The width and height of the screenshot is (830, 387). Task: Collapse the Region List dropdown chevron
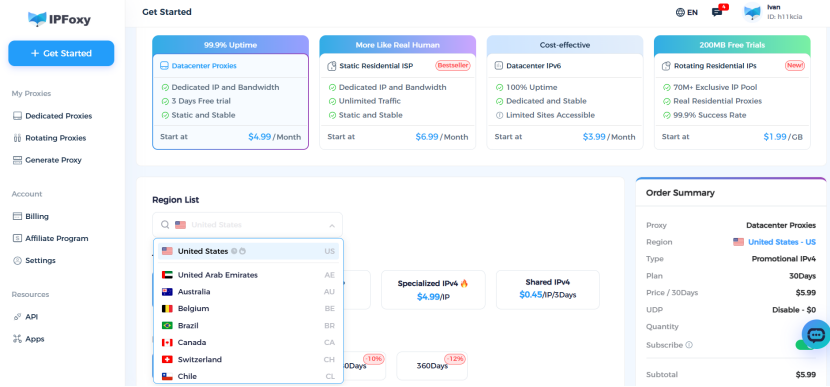point(332,226)
